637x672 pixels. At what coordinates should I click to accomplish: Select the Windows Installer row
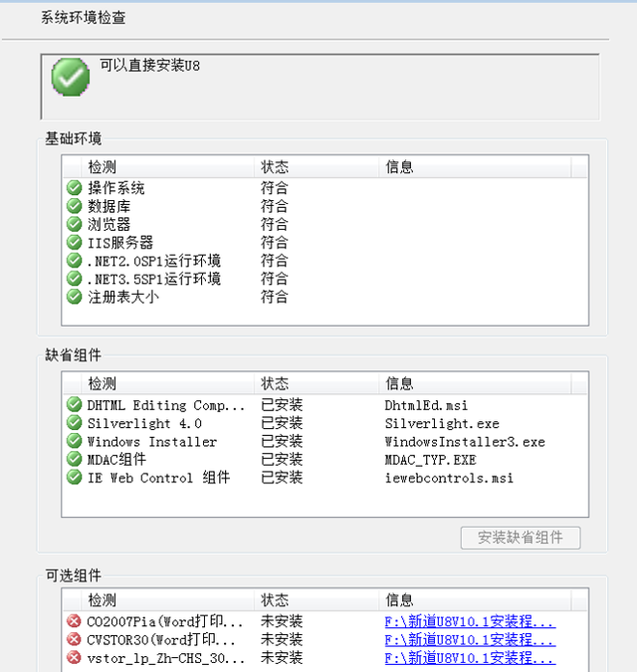(151, 441)
